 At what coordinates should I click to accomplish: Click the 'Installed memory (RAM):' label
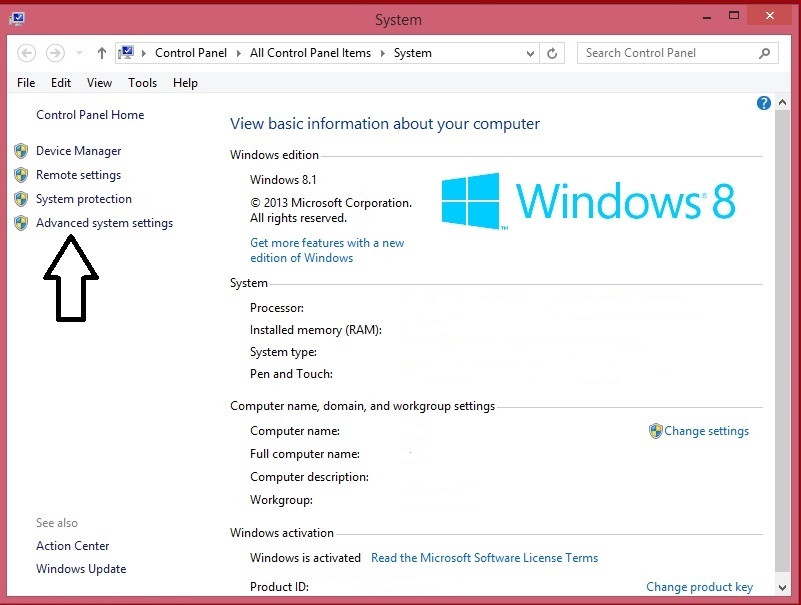click(316, 330)
